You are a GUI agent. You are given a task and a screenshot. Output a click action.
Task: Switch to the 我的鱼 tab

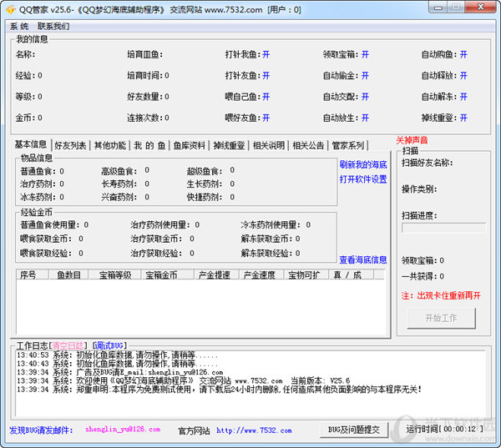[149, 146]
